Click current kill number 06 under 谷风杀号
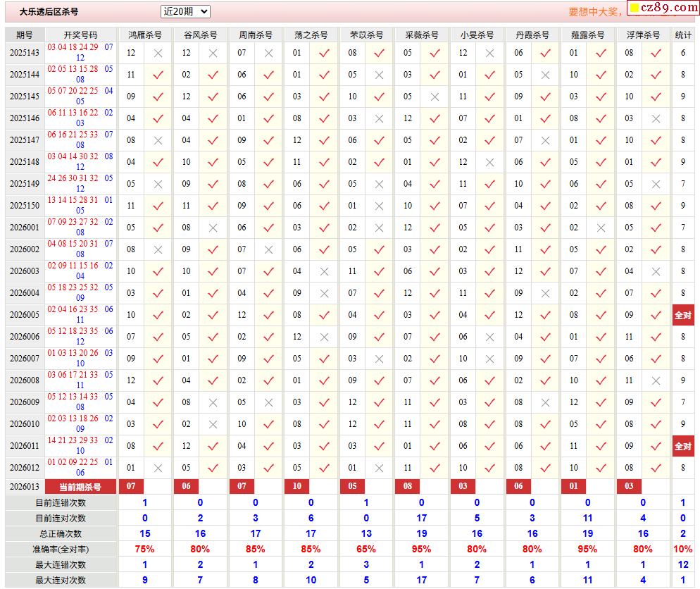The width and height of the screenshot is (700, 589). tap(186, 486)
